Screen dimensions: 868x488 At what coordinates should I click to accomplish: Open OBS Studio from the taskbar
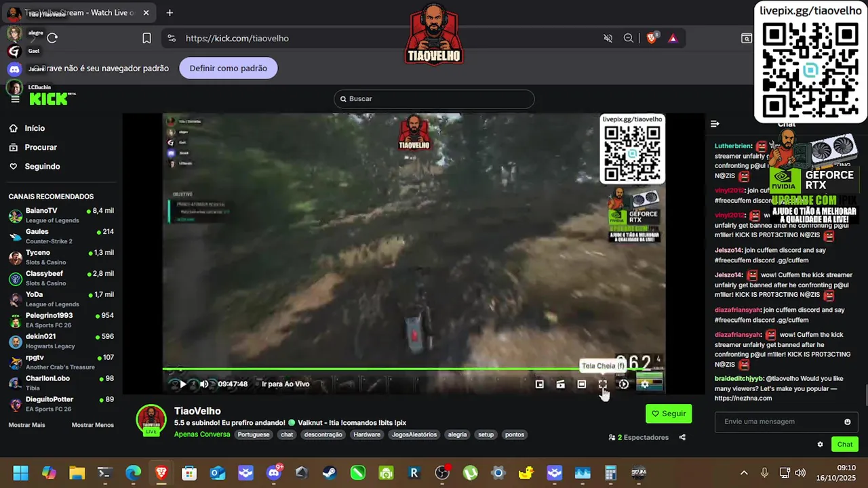(x=442, y=472)
